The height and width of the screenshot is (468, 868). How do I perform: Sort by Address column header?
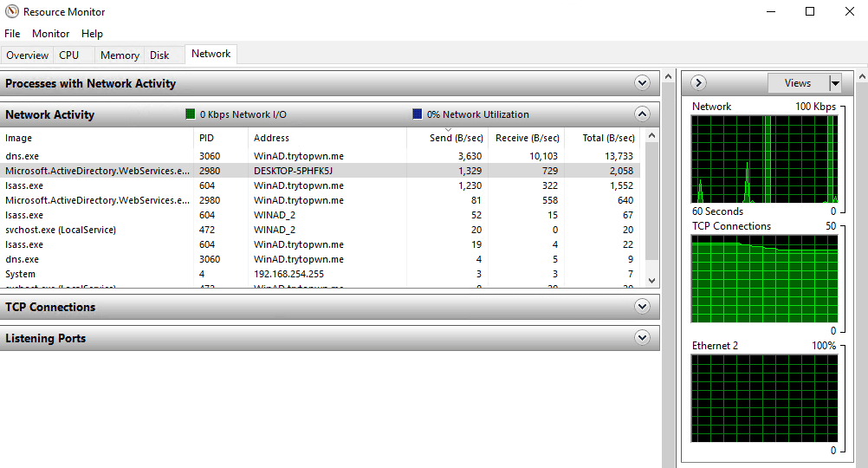[x=327, y=138]
